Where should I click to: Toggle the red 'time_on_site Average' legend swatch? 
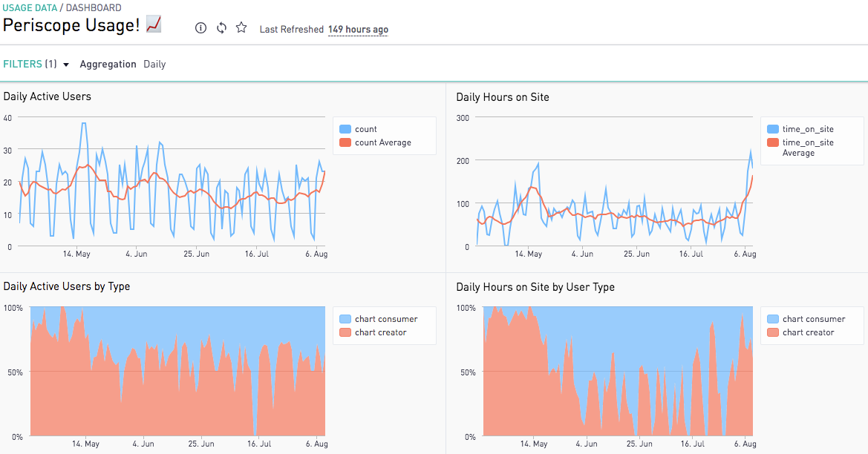[773, 142]
